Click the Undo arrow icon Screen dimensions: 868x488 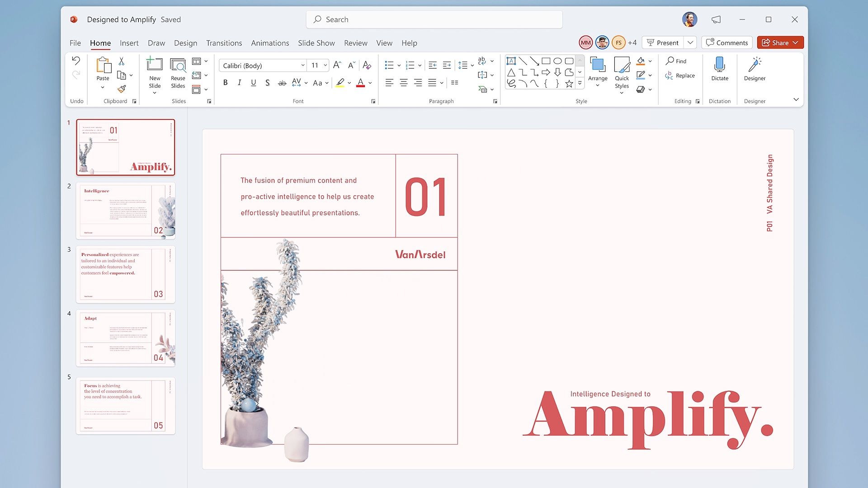tap(76, 61)
